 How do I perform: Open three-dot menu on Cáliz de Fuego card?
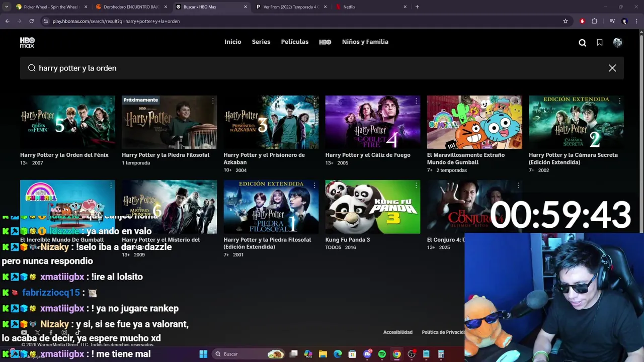tap(416, 101)
